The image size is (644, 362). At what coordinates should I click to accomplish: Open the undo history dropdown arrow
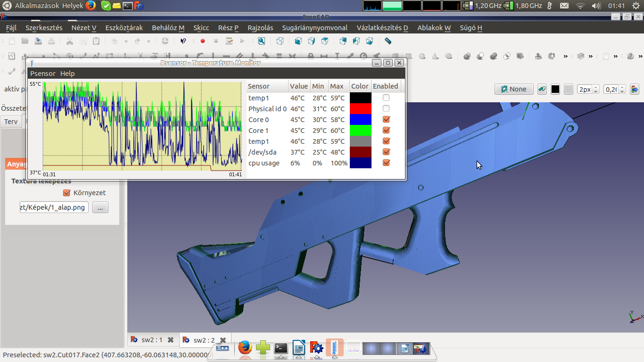click(x=126, y=41)
